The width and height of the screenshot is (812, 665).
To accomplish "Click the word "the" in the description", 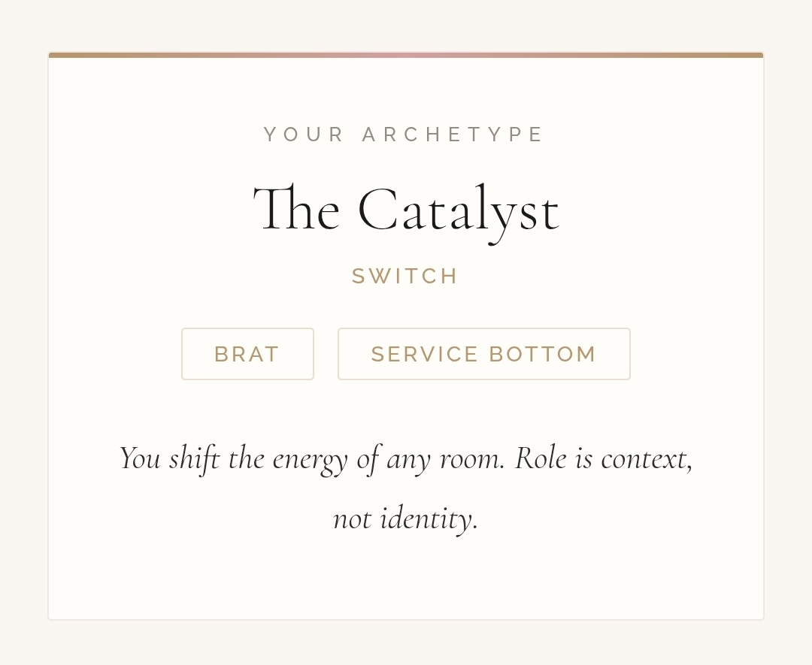I will tap(245, 458).
